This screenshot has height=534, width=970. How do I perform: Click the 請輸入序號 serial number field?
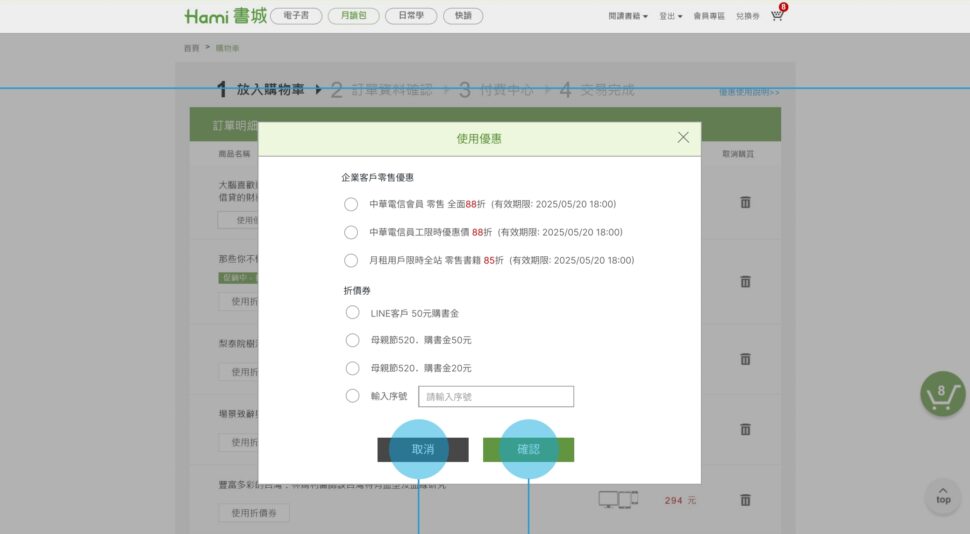point(496,397)
